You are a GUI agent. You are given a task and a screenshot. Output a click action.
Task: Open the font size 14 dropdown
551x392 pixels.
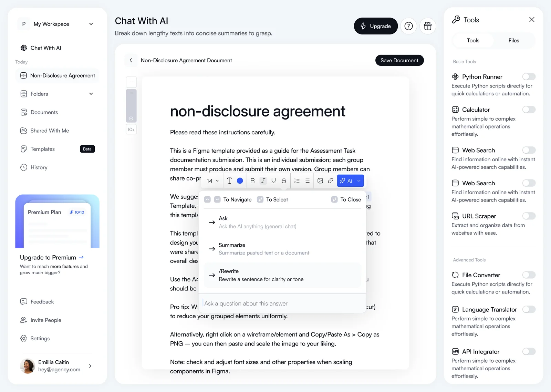(x=212, y=181)
